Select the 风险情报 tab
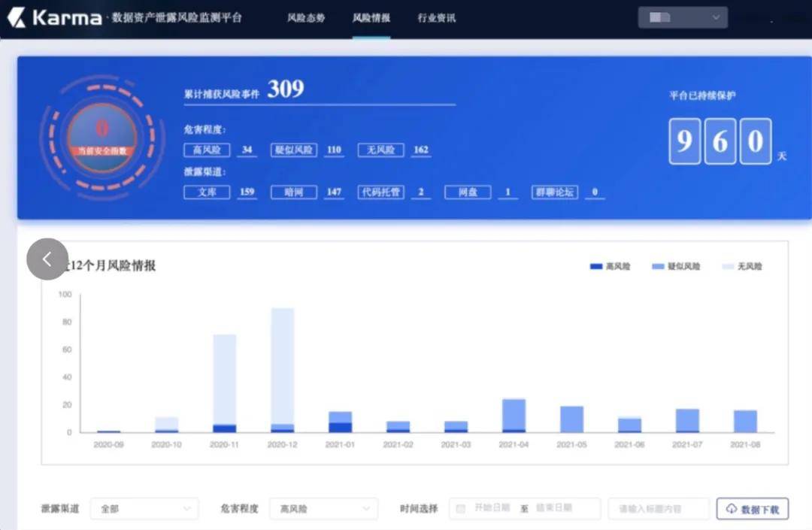812x530 pixels. (x=371, y=18)
